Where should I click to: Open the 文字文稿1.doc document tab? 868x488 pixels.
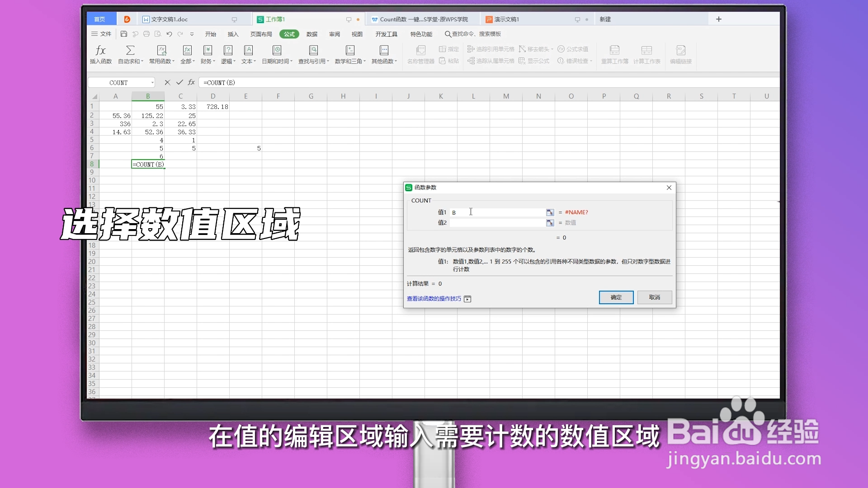tap(170, 19)
